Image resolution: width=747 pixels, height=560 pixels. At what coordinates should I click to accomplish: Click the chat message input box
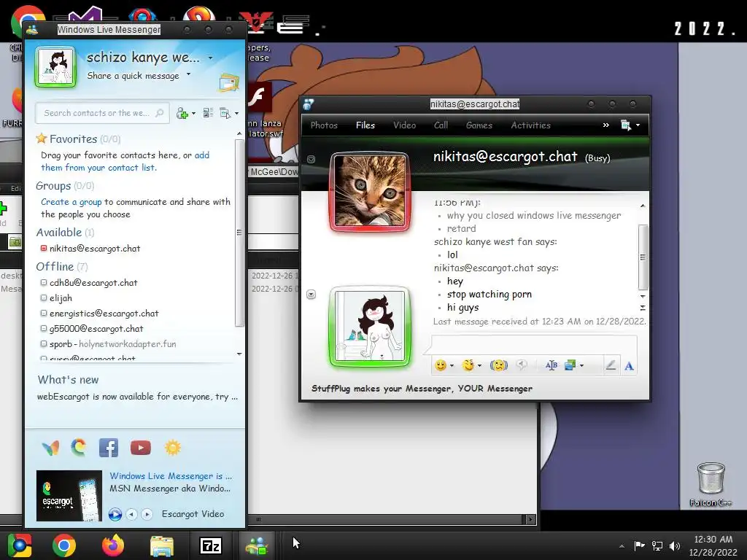coord(534,344)
